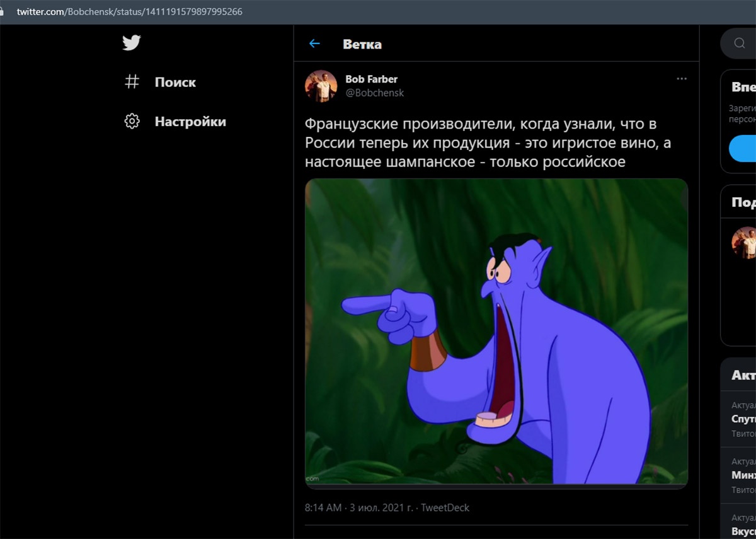Screen dimensions: 756x539
Task: Click the Ветка page heading
Action: (x=362, y=44)
